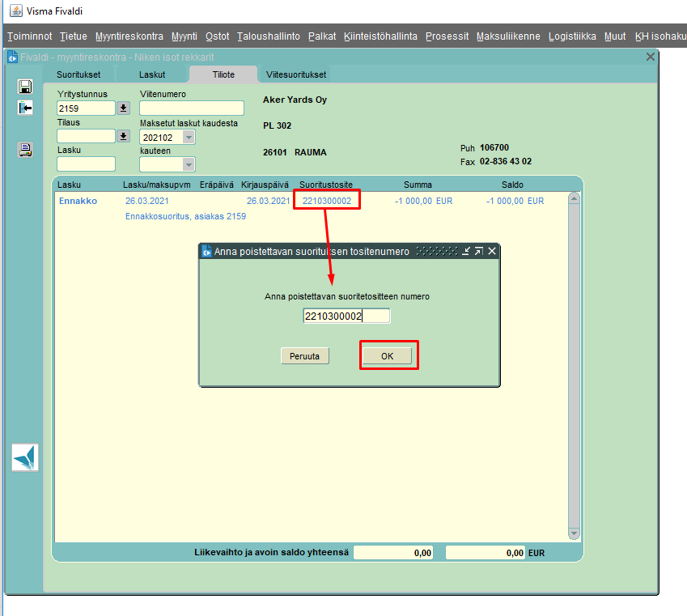This screenshot has height=616, width=687.
Task: Click the print icon in sidebar
Action: (x=25, y=150)
